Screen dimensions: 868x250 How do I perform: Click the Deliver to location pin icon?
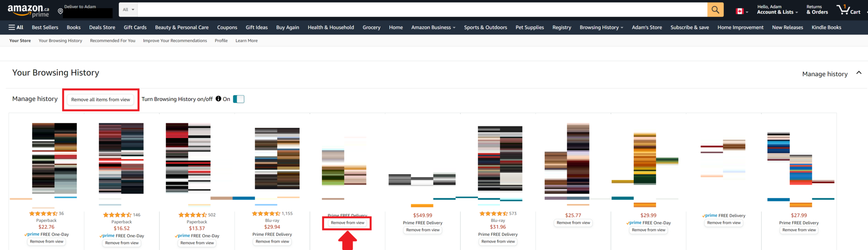pos(60,11)
